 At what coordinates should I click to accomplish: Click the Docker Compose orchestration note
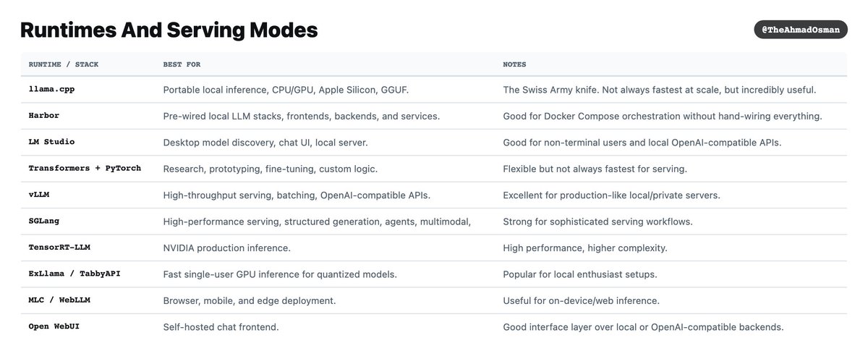[663, 116]
